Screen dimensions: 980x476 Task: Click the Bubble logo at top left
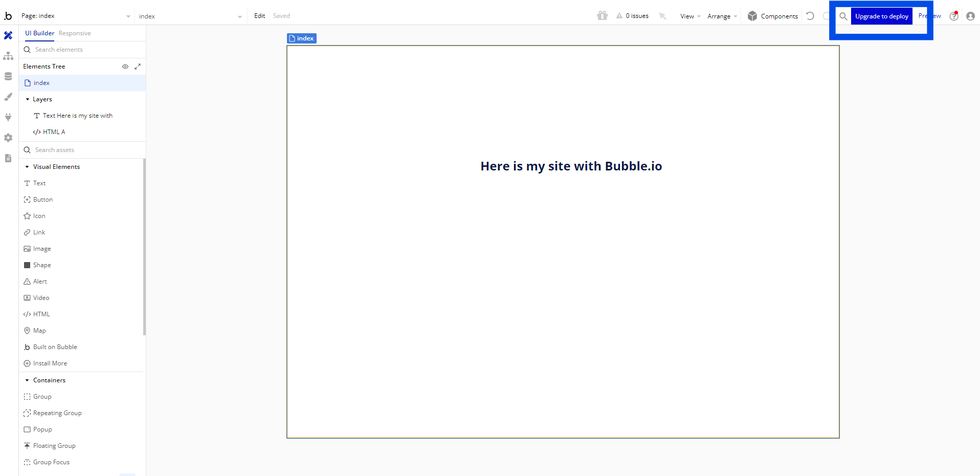click(8, 16)
